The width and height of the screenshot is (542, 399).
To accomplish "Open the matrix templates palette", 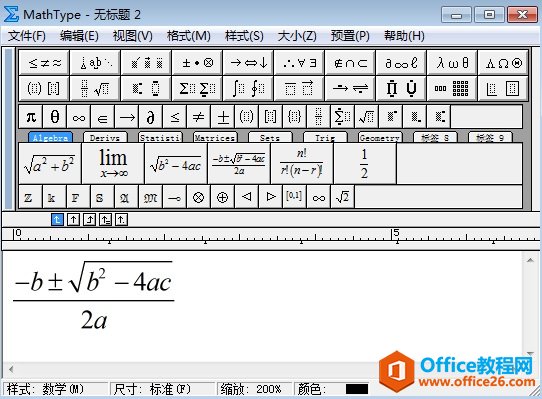I will (452, 89).
